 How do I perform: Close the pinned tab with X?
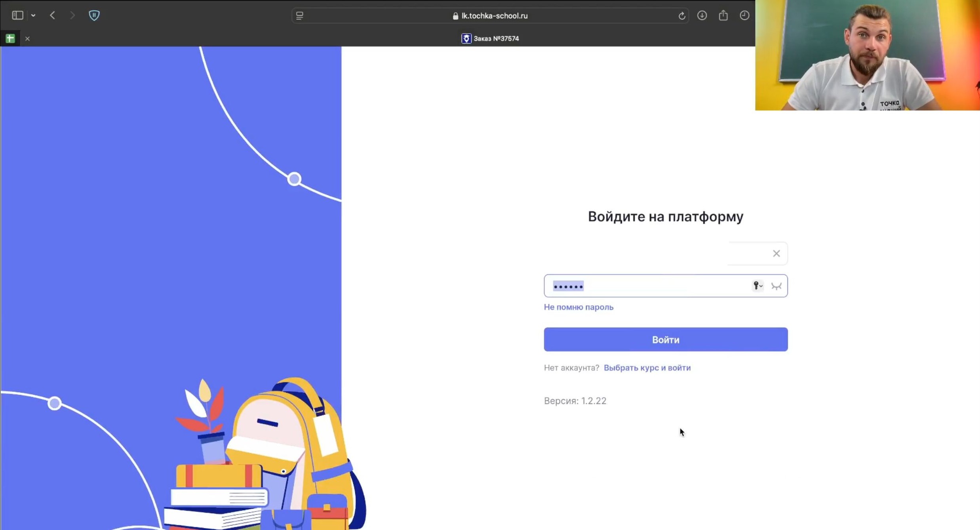pos(27,38)
